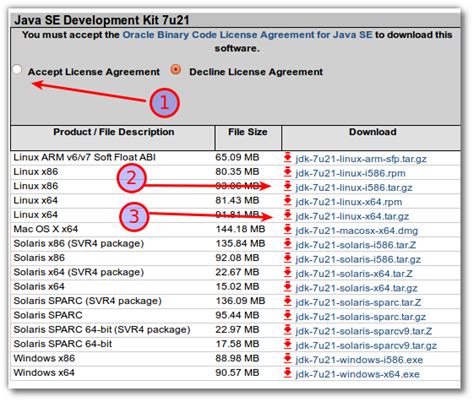This screenshot has height=402, width=474.
Task: Download jdk-7u21-solaris-x64.tar.gz
Action: point(356,288)
